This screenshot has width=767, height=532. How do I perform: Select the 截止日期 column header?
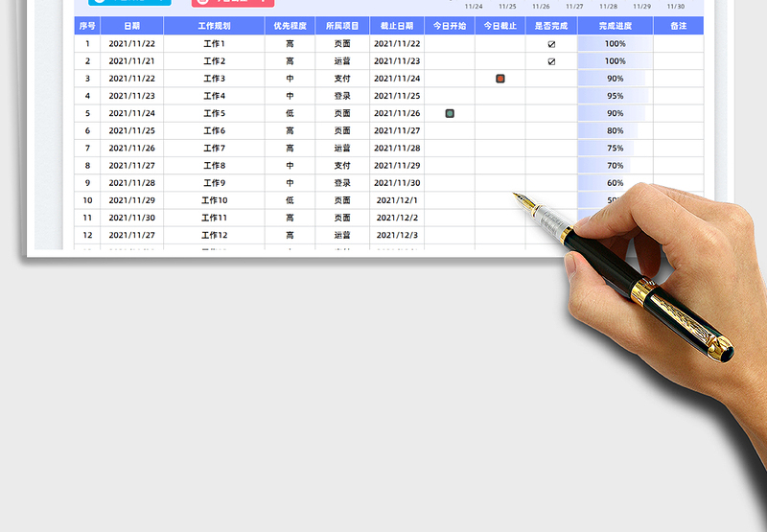coord(397,26)
